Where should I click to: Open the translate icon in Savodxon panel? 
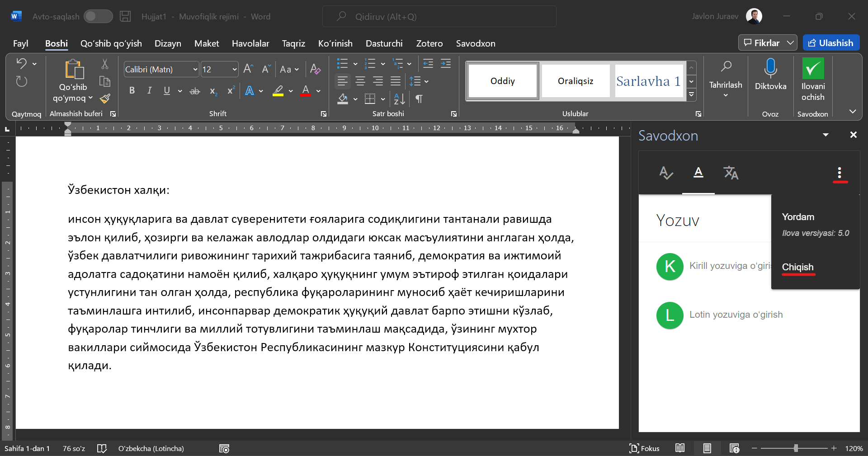point(731,173)
